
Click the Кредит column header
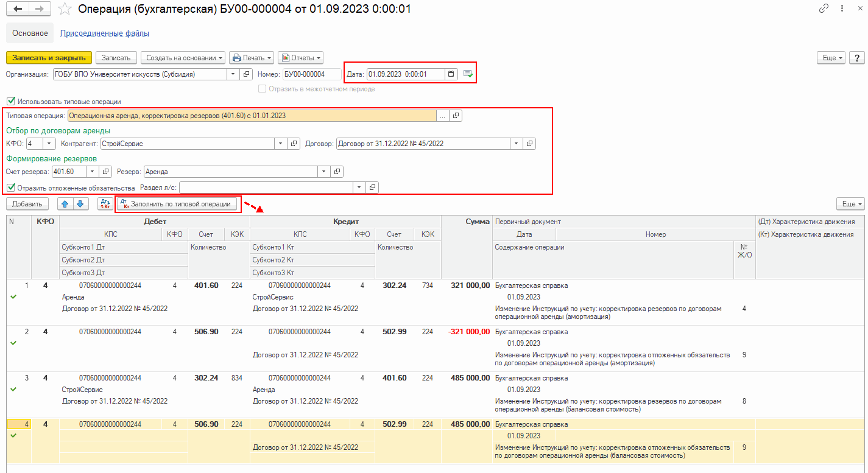click(x=345, y=222)
